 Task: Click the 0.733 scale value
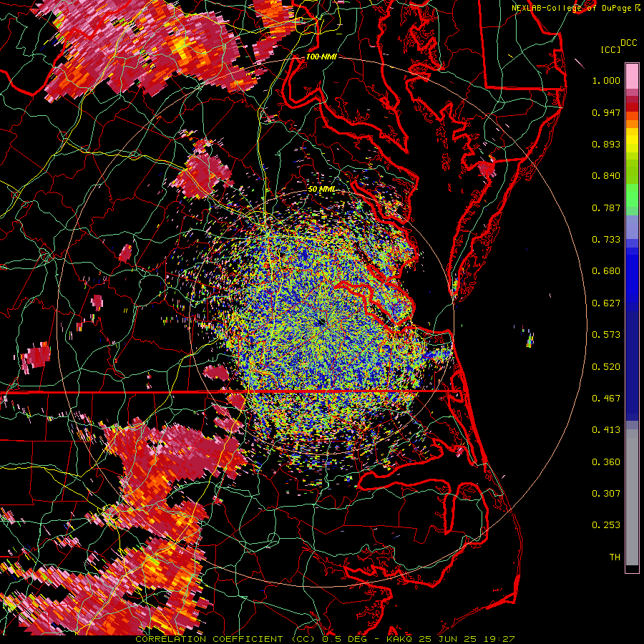[606, 240]
